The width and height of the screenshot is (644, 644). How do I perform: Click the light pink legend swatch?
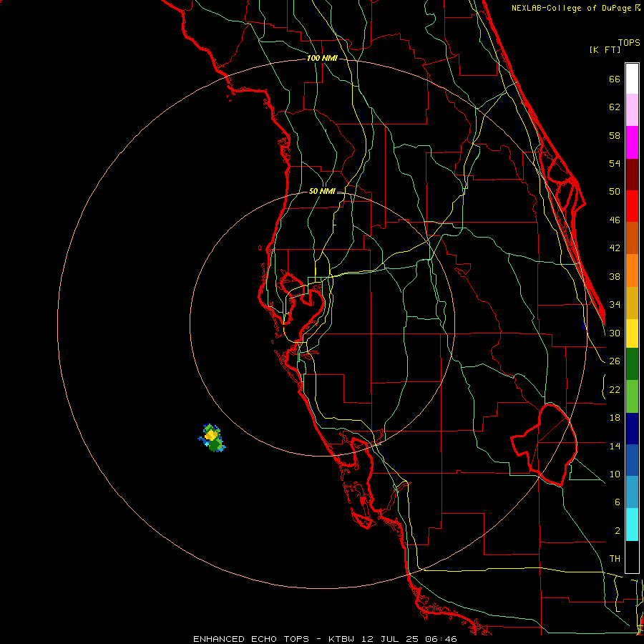632,110
